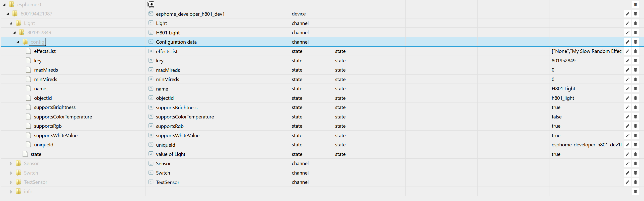The image size is (644, 201).
Task: Click the key value 801952849
Action: pyautogui.click(x=563, y=61)
